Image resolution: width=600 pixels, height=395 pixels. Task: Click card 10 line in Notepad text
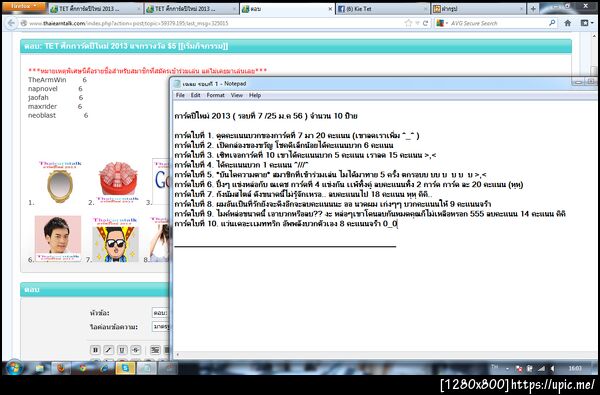[286, 224]
